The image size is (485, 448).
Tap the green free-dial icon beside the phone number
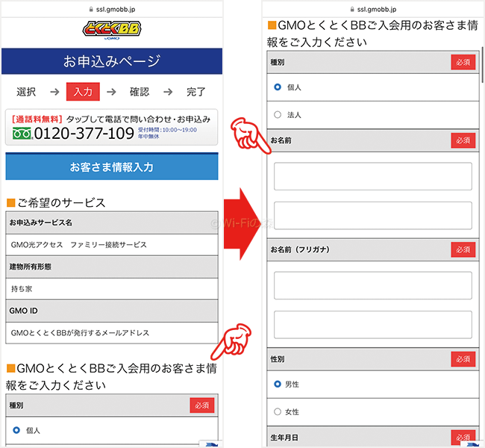[22, 133]
